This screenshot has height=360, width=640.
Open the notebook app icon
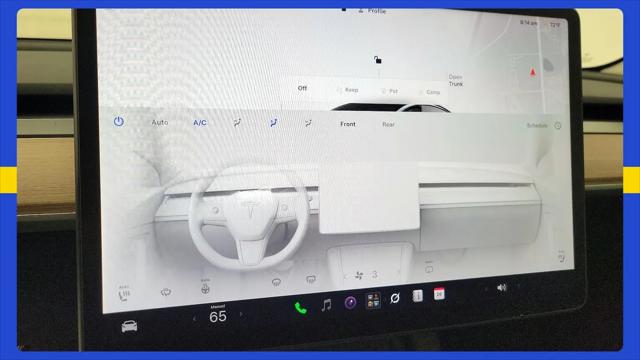point(417,296)
